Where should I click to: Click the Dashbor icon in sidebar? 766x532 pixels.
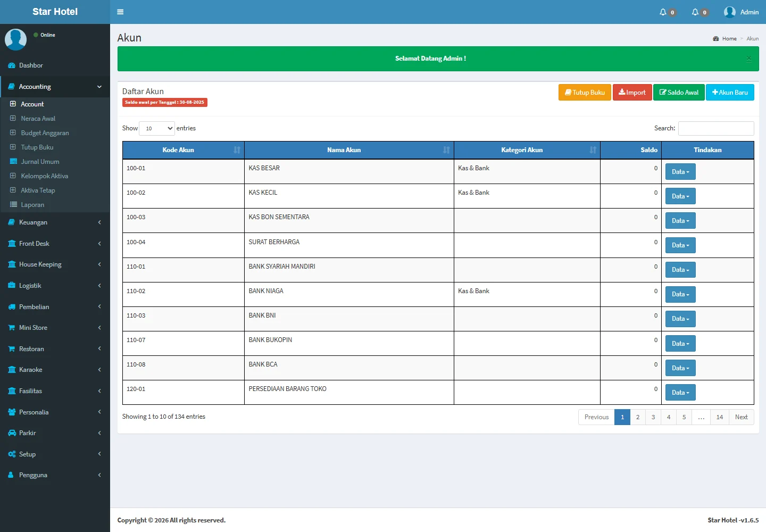coord(12,65)
